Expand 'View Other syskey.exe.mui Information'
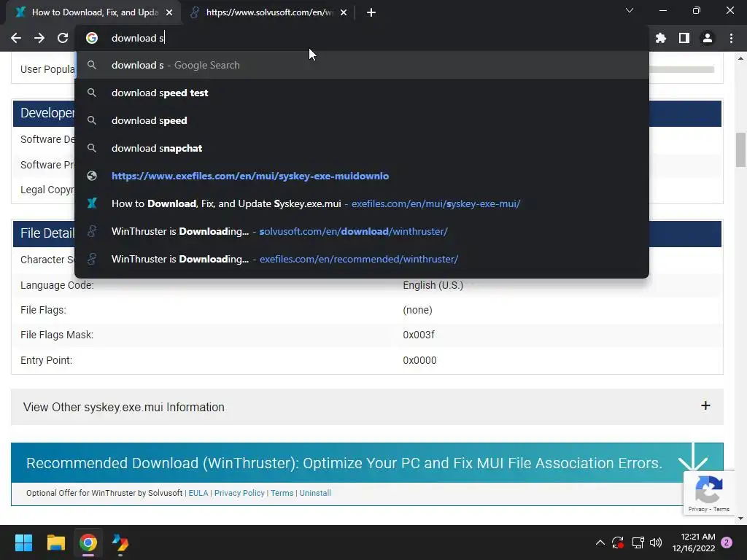 367,407
